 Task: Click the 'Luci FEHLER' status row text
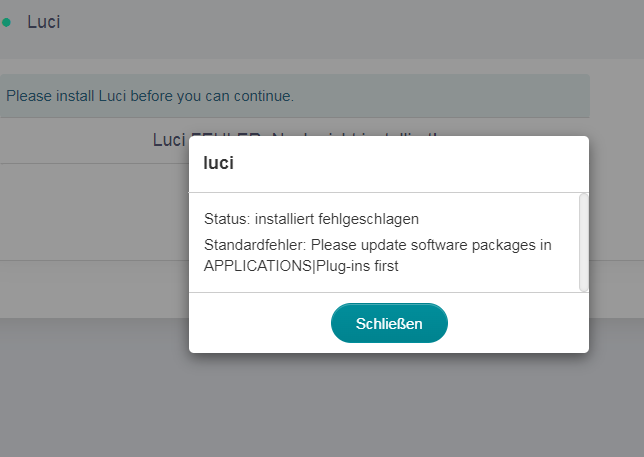[170, 139]
